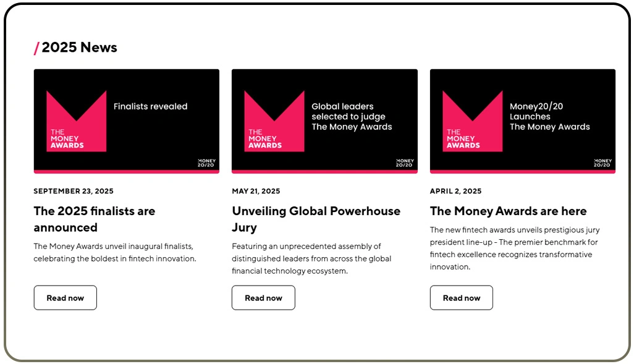Open the 'Global leaders selected to judge' banner image
634x364 pixels.
pos(324,121)
